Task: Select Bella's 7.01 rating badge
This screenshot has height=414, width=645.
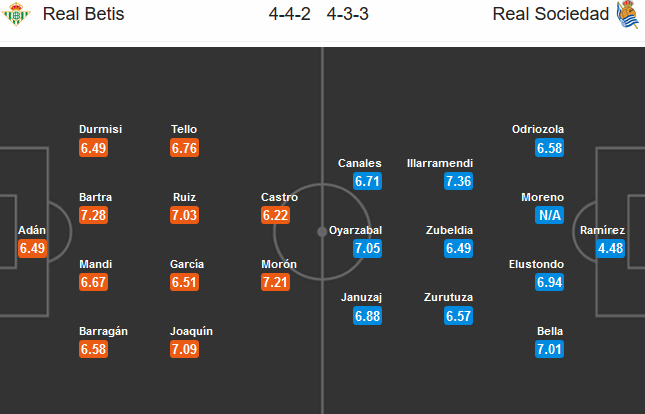Action: pyautogui.click(x=549, y=350)
